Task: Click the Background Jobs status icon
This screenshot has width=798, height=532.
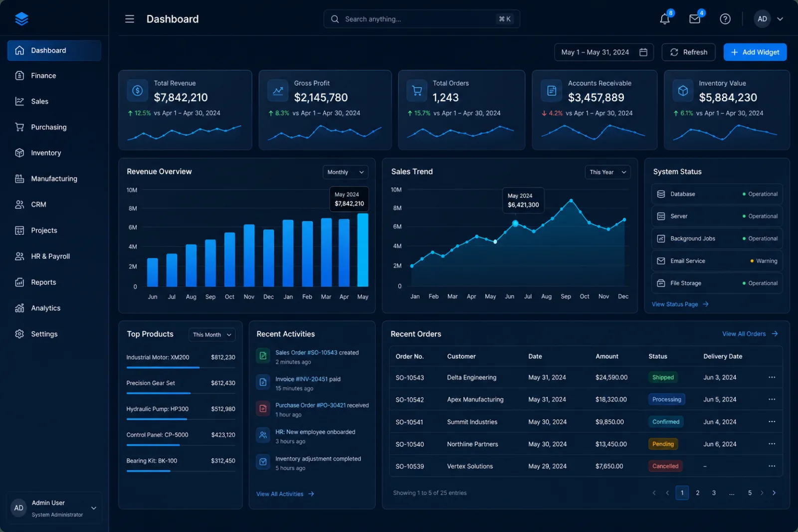Action: point(661,239)
